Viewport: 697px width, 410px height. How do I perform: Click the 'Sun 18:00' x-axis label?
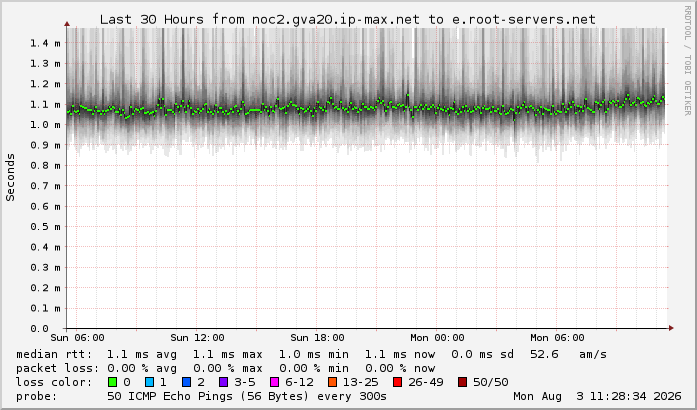click(317, 338)
